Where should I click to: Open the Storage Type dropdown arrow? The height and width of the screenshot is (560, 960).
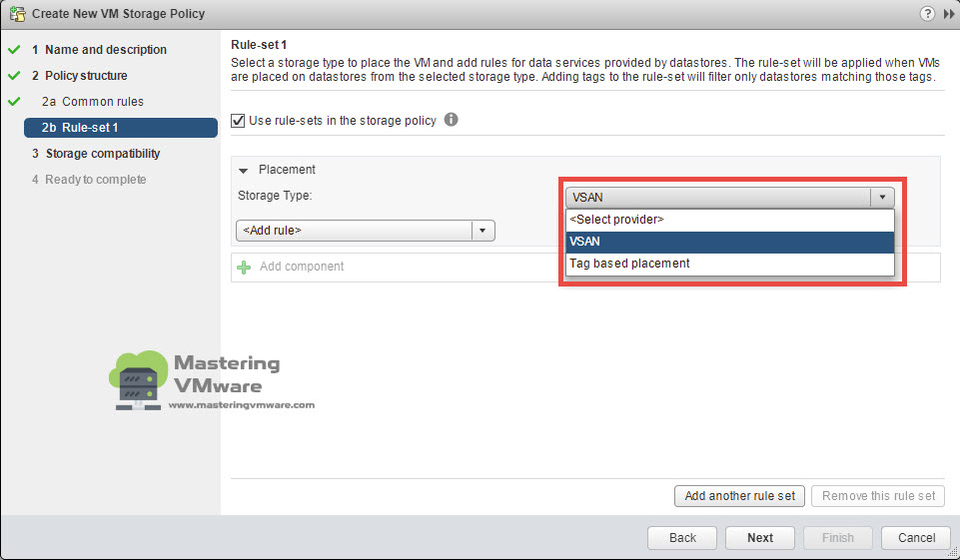point(882,197)
